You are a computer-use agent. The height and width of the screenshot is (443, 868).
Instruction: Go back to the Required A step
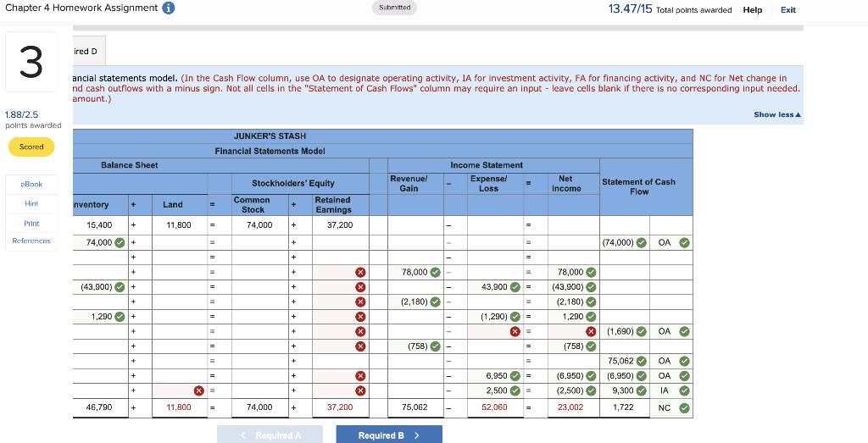[x=270, y=435]
